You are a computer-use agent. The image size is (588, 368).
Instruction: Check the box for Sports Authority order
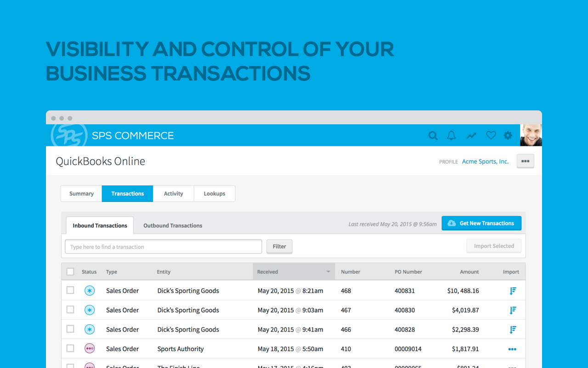click(x=70, y=348)
